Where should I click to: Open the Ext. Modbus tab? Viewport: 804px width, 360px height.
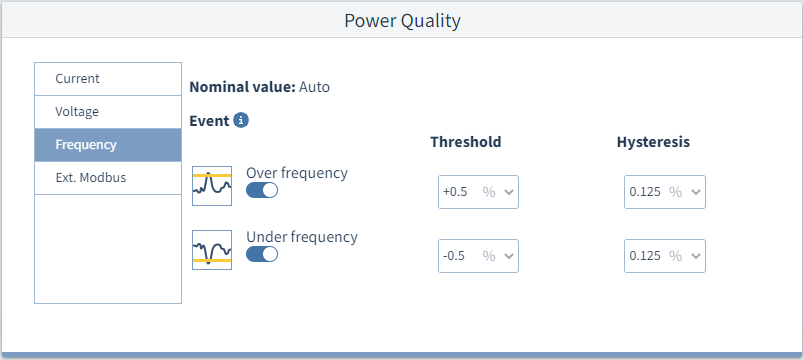(x=108, y=178)
